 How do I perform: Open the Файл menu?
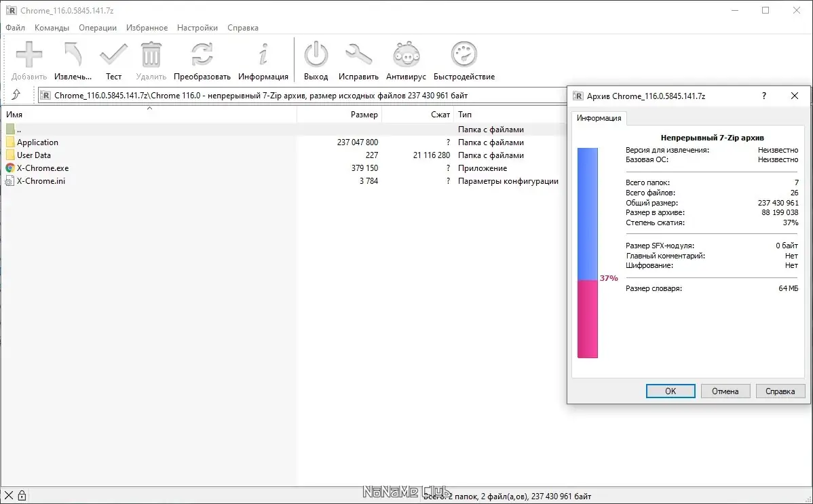[x=15, y=28]
